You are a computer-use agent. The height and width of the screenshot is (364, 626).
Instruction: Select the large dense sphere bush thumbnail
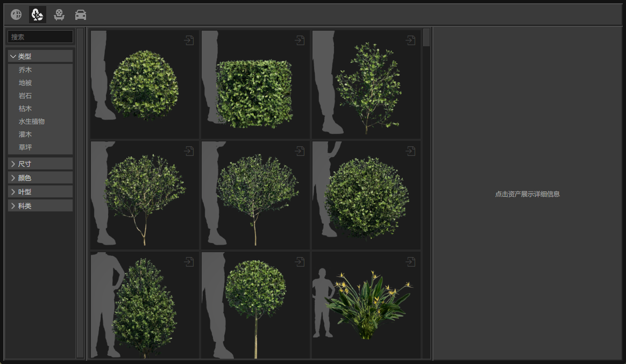pos(366,195)
